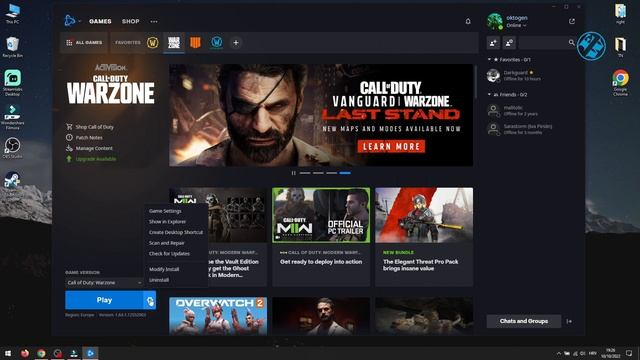This screenshot has width=640, height=360.
Task: Open the oktogen profile avatar
Action: pyautogui.click(x=495, y=21)
